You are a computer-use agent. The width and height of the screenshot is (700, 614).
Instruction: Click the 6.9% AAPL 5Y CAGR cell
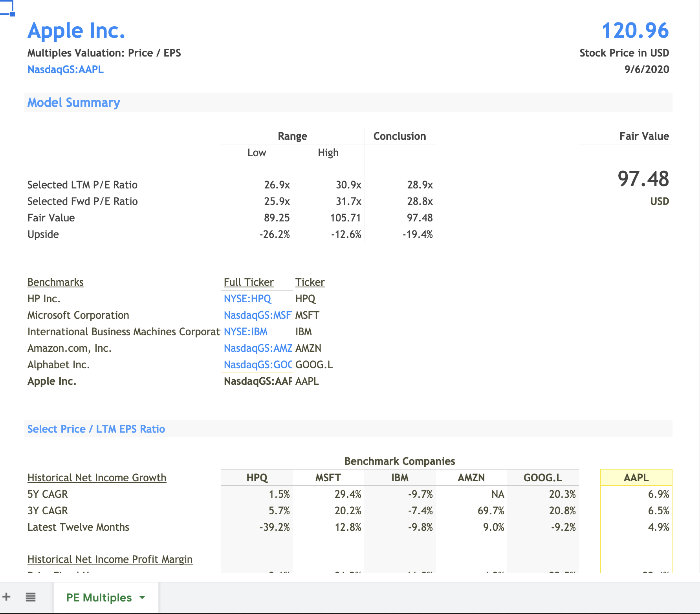pos(659,494)
